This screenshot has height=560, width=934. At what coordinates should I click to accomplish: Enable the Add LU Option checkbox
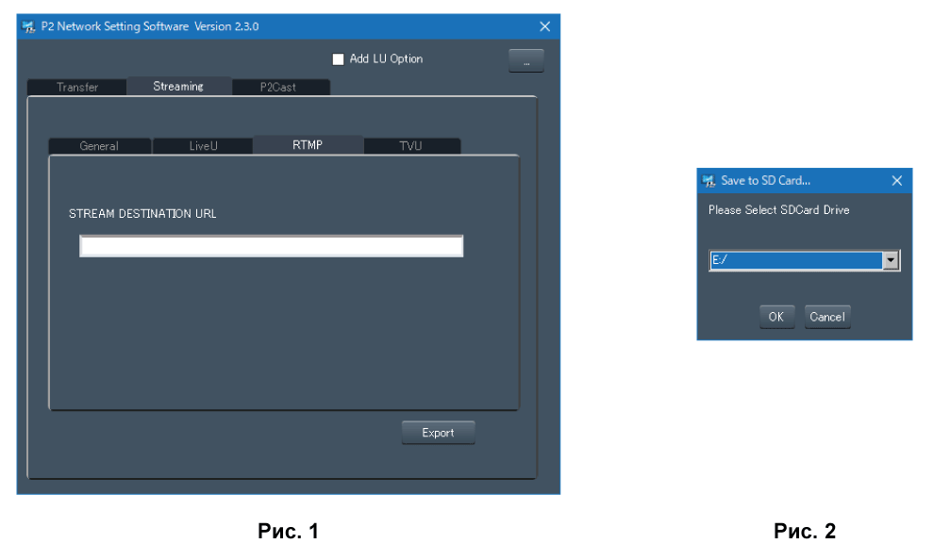(x=339, y=59)
